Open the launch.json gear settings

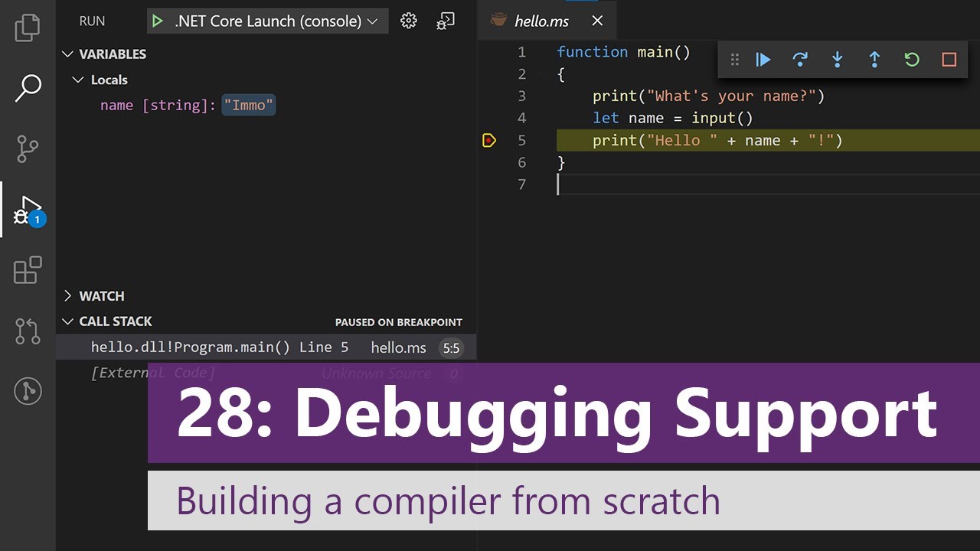click(409, 21)
